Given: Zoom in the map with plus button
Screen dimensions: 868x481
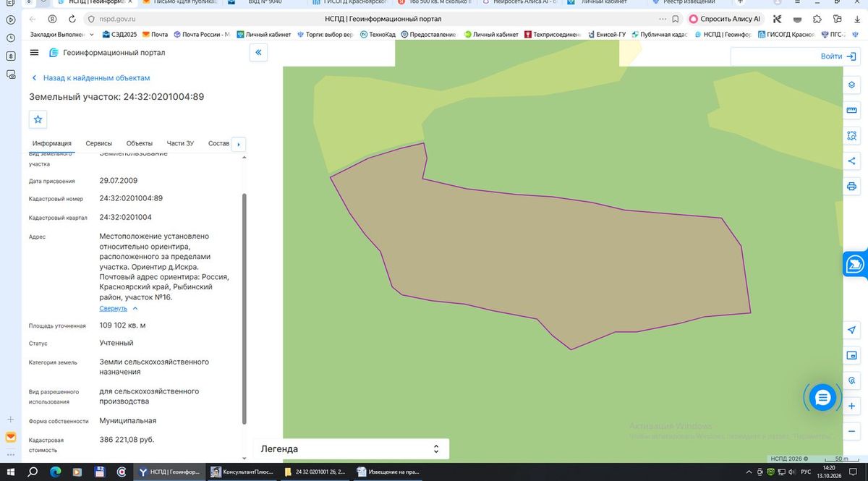Looking at the screenshot, I should (851, 406).
